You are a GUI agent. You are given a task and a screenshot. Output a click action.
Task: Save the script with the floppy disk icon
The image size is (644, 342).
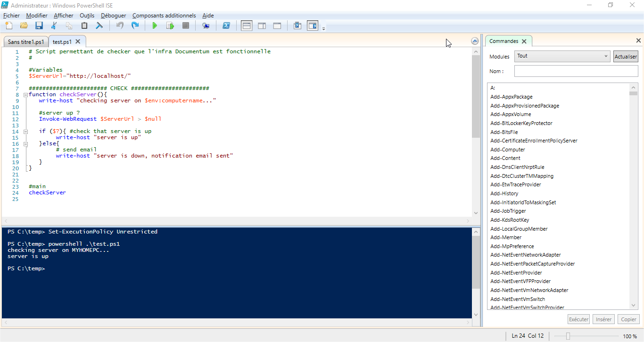[39, 25]
